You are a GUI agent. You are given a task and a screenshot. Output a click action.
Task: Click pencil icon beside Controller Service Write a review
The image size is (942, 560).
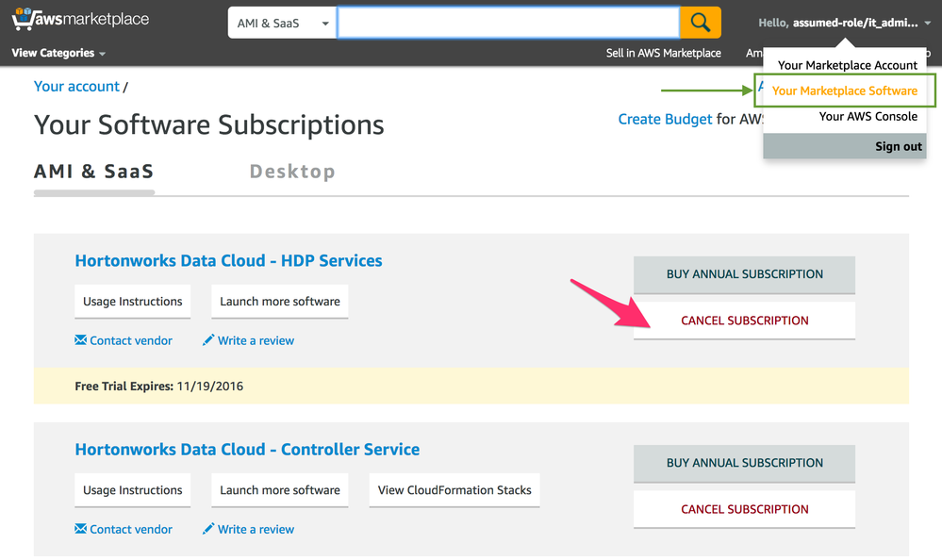click(208, 529)
